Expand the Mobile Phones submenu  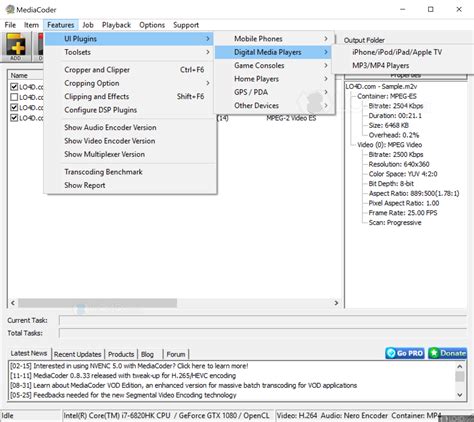pyautogui.click(x=273, y=39)
